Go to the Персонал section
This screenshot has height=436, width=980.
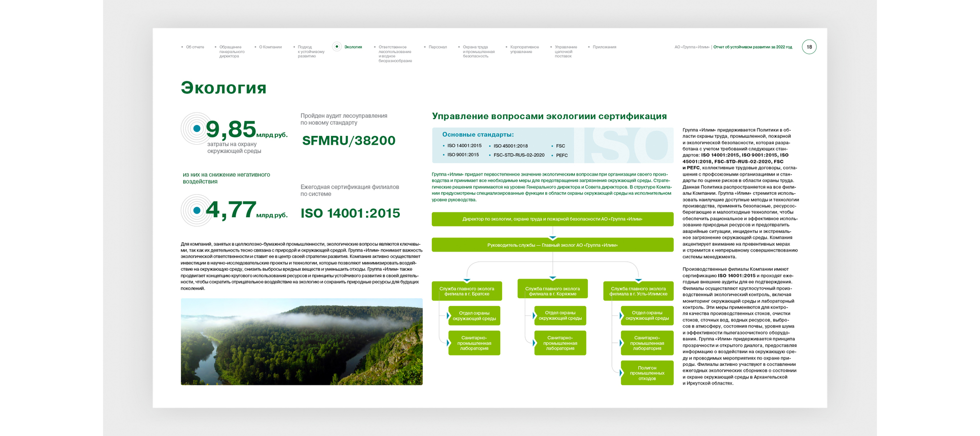[x=438, y=47]
